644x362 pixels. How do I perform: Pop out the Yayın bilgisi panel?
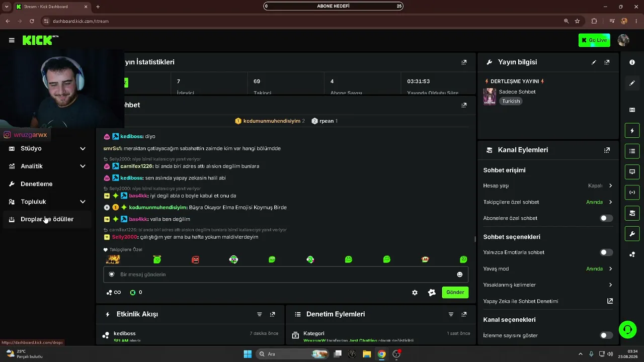(607, 62)
